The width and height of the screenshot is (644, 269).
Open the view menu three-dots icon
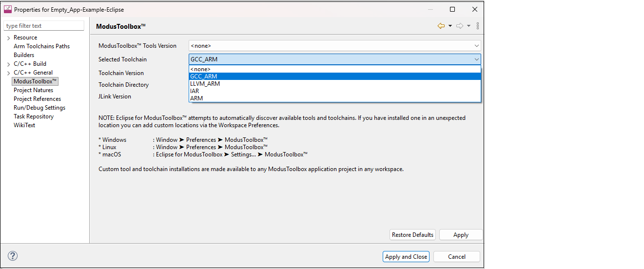coord(477,26)
